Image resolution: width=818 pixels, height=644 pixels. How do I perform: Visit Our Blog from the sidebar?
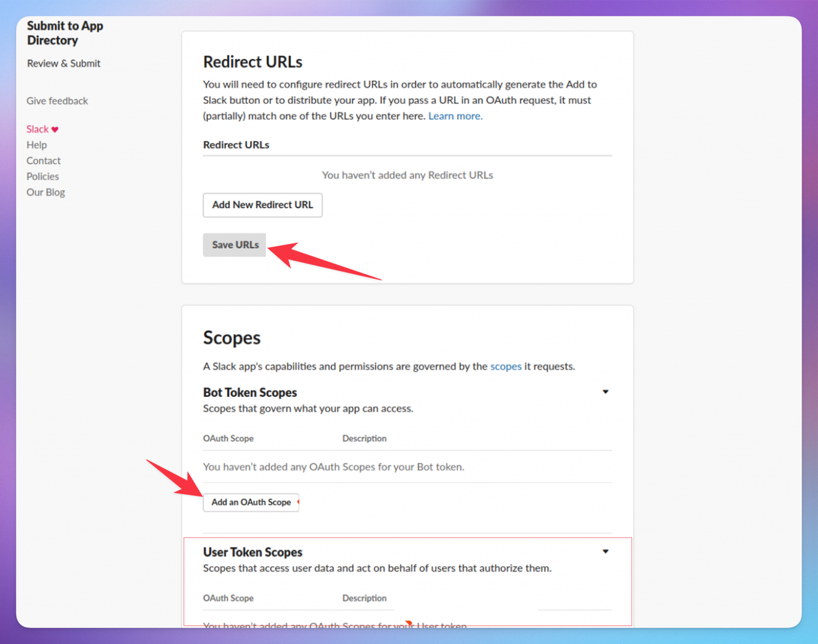pyautogui.click(x=45, y=192)
